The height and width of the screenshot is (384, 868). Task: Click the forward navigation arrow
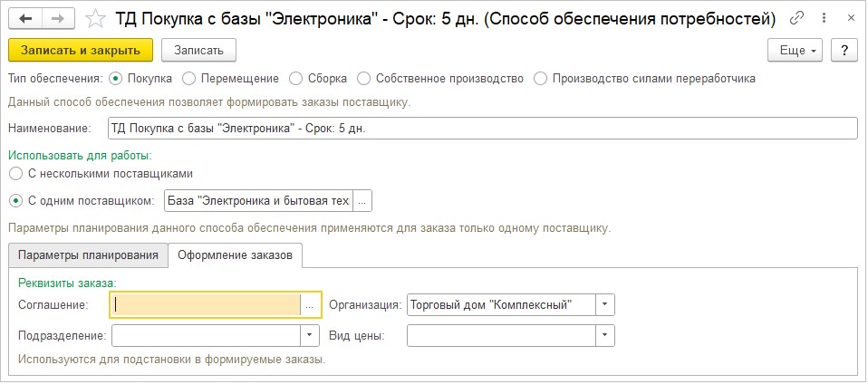(57, 18)
